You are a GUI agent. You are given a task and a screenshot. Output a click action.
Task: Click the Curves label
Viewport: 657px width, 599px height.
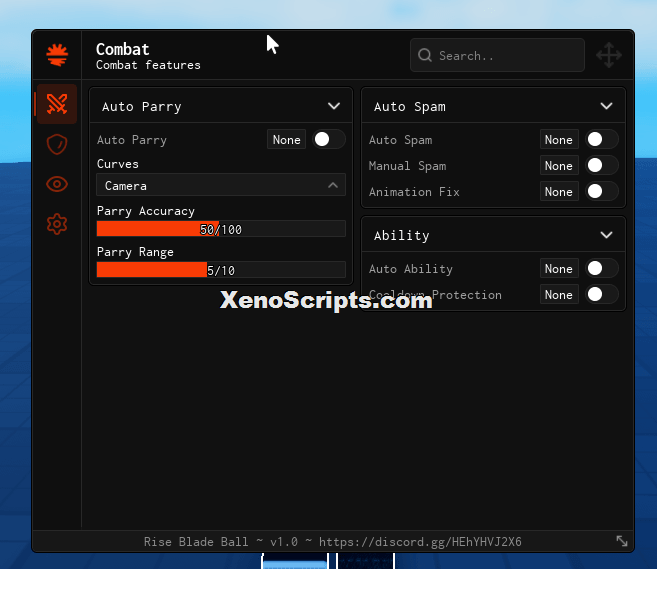point(117,164)
